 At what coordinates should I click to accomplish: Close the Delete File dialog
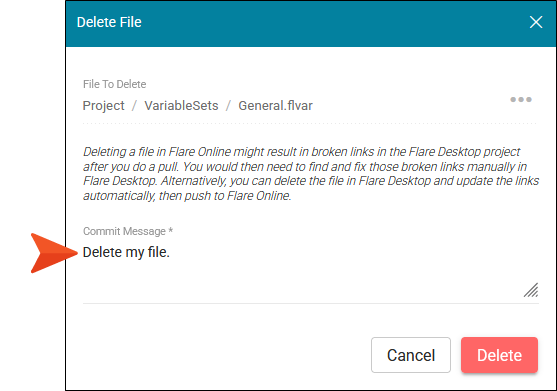536,22
